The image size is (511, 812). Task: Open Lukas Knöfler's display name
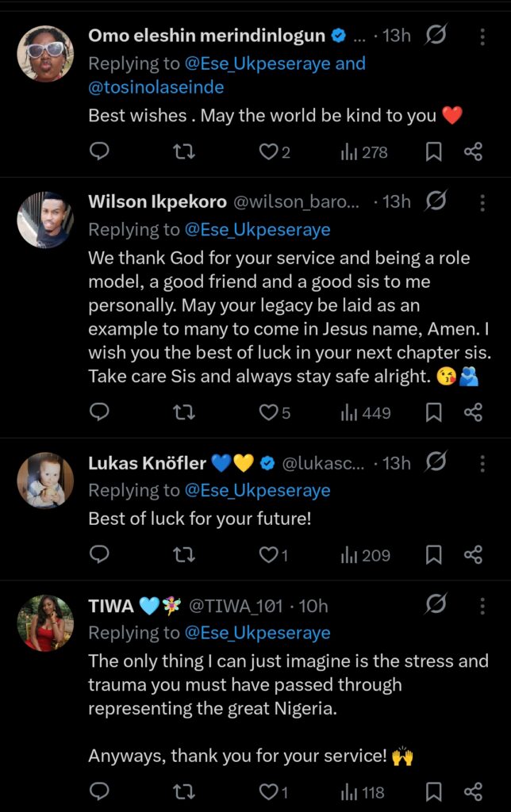[148, 463]
